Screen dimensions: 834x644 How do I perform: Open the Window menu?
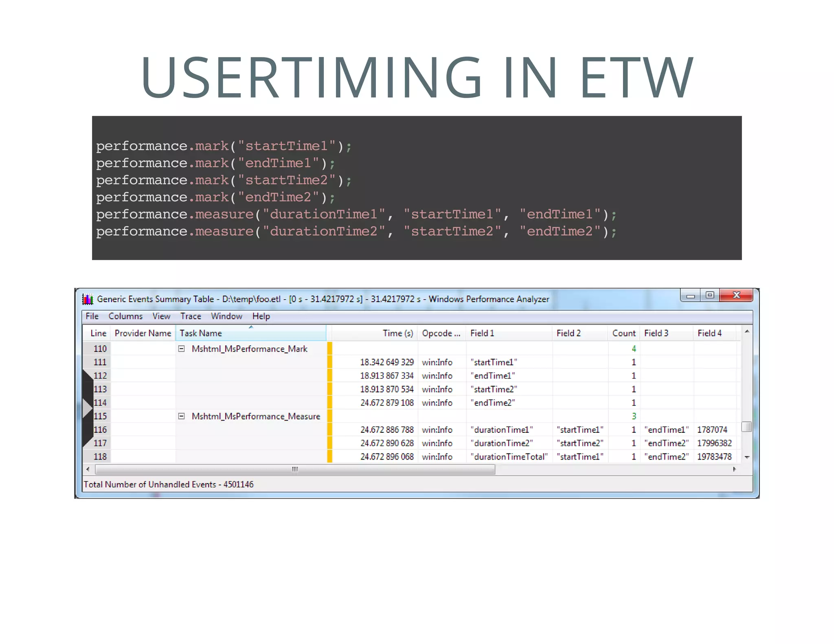click(x=226, y=316)
